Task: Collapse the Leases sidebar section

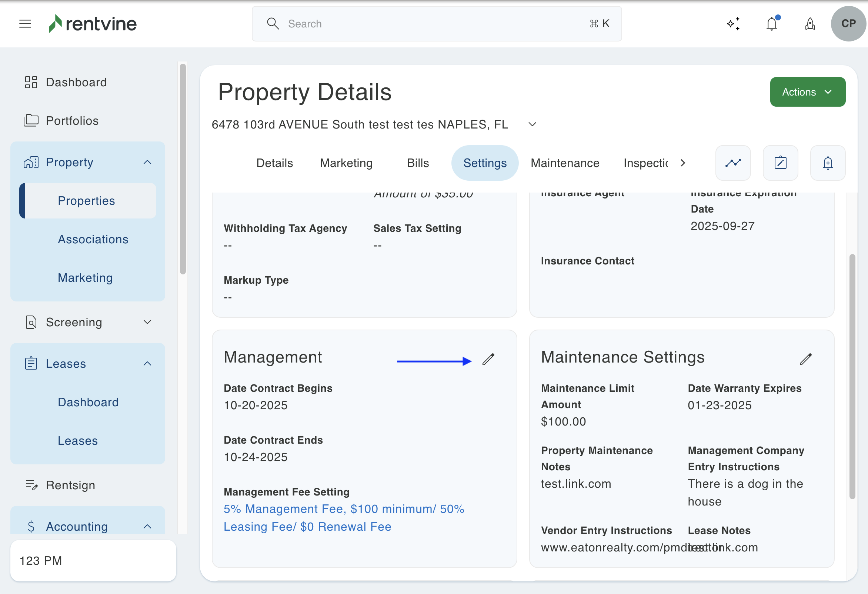Action: click(x=147, y=364)
